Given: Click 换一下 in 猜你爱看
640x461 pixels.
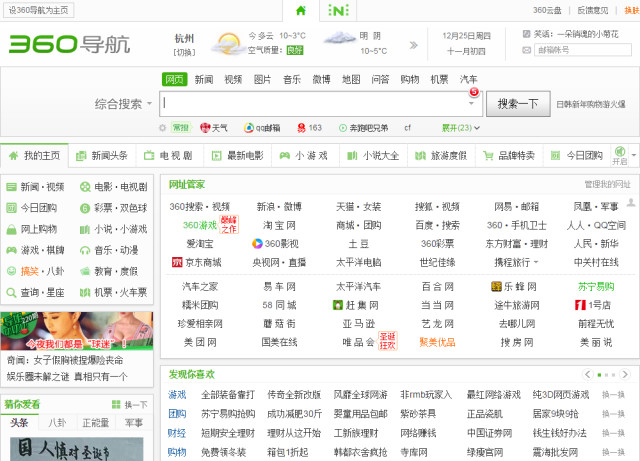Looking at the screenshot, I should 130,405.
